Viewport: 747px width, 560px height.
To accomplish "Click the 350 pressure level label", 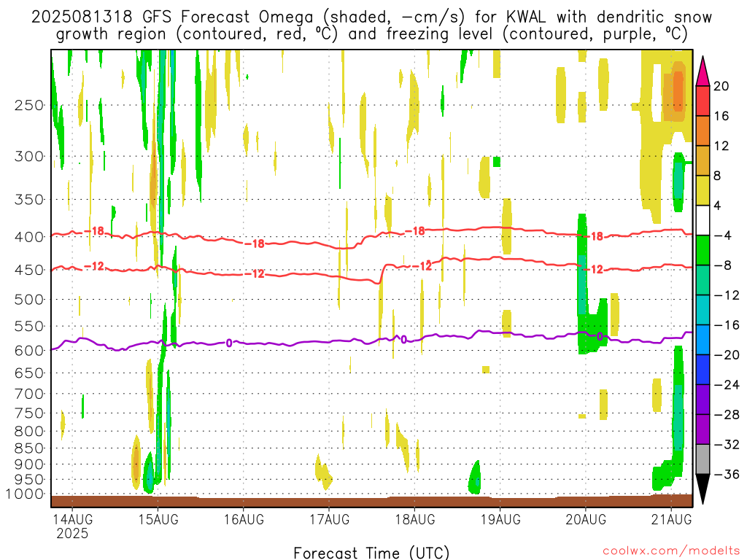I will pyautogui.click(x=29, y=200).
